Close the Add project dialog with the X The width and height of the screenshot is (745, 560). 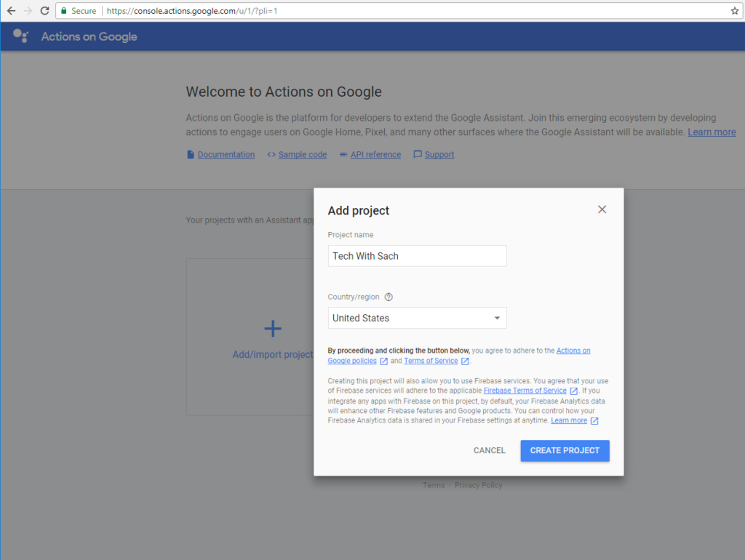pyautogui.click(x=602, y=209)
